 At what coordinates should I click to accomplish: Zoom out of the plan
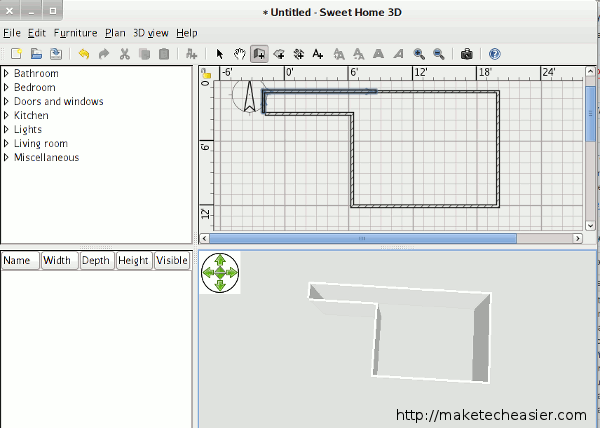pyautogui.click(x=439, y=54)
